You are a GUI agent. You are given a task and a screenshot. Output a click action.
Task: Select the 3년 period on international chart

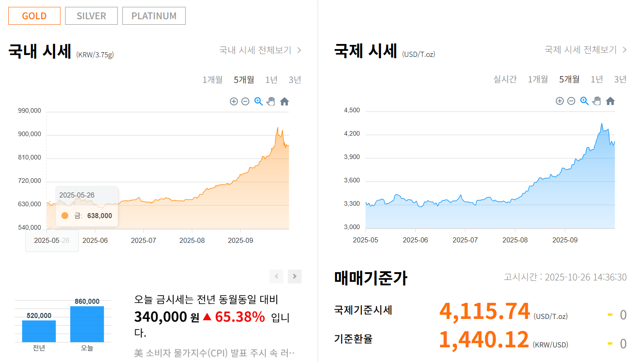(620, 79)
